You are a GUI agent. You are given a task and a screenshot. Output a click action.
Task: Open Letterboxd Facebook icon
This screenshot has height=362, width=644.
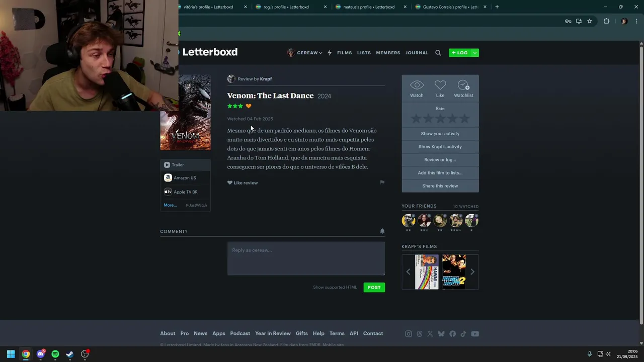(x=452, y=334)
